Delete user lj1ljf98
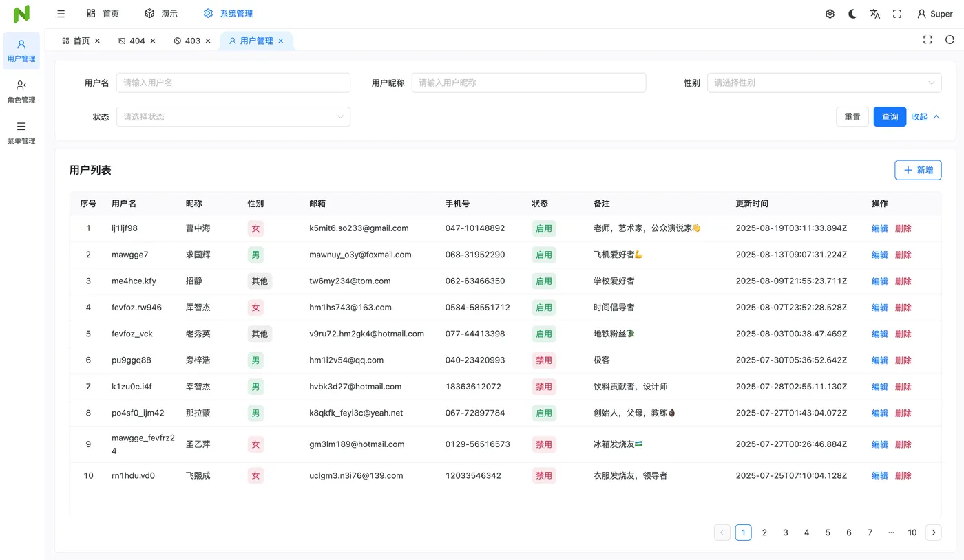964x560 pixels. tap(903, 228)
